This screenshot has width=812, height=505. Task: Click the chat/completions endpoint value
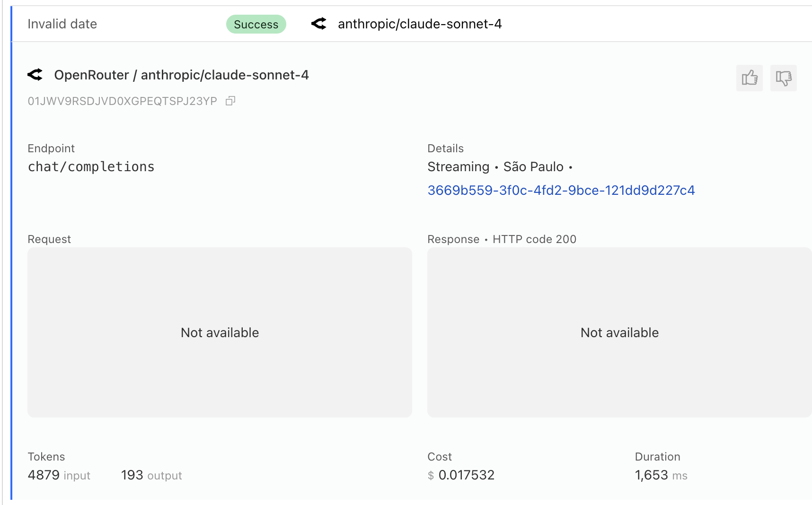pyautogui.click(x=91, y=166)
